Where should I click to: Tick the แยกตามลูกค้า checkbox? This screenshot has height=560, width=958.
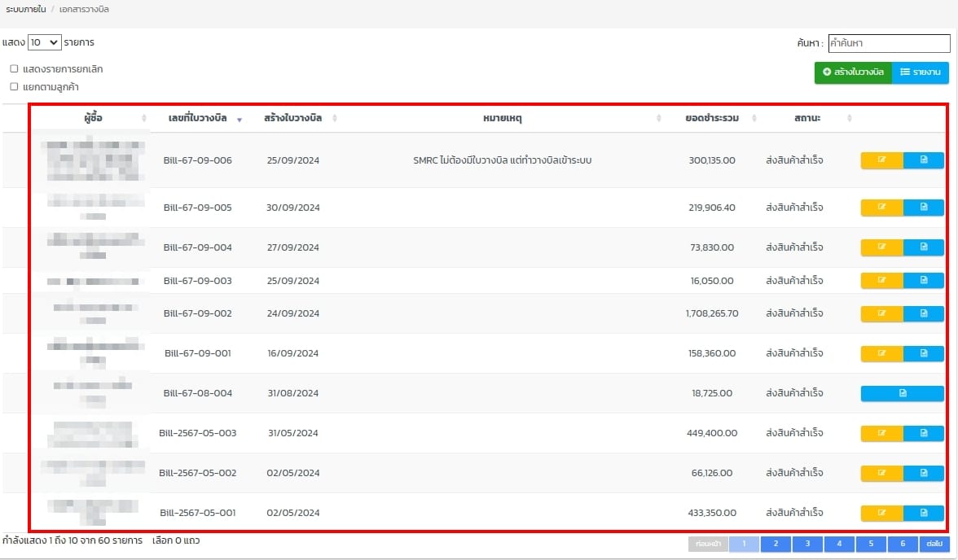(x=14, y=86)
